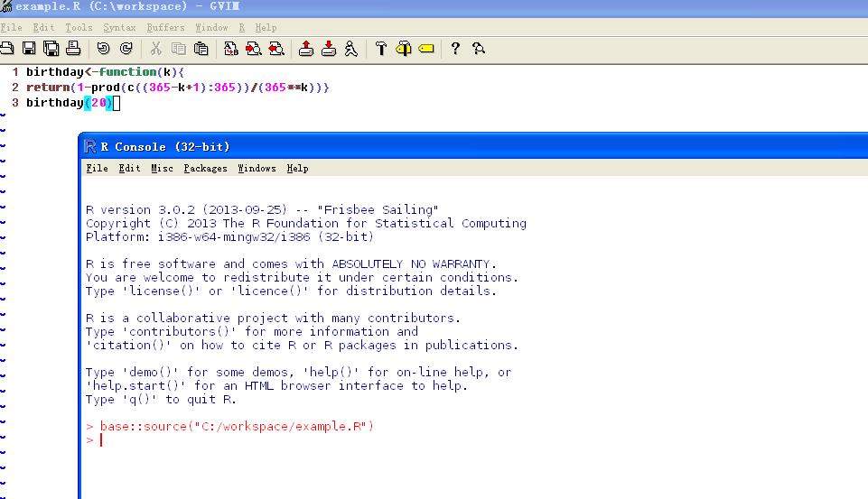Open the Edit menu in R Console
The height and width of the screenshot is (499, 868).
click(129, 168)
